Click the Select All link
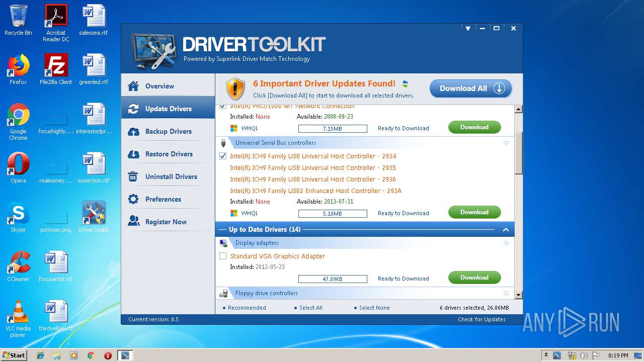 310,308
